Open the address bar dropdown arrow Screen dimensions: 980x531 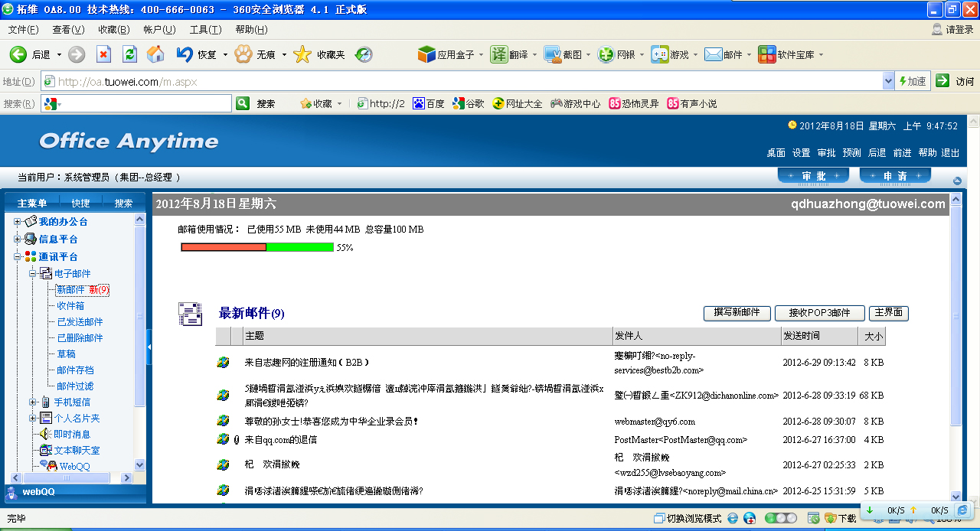click(x=888, y=81)
